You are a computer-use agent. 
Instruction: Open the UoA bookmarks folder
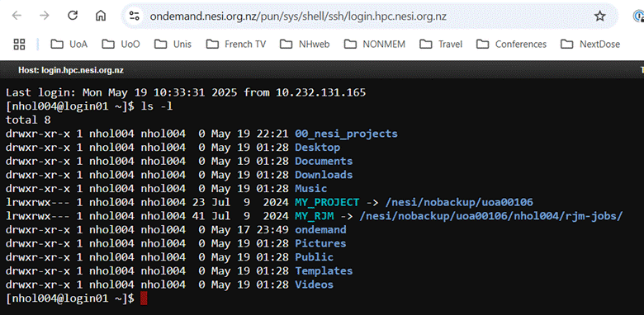point(69,44)
